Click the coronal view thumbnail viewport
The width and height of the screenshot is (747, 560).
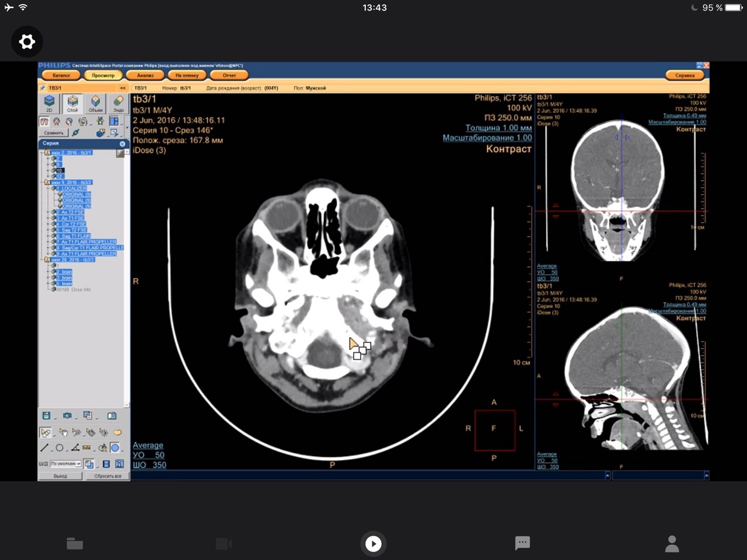point(622,188)
